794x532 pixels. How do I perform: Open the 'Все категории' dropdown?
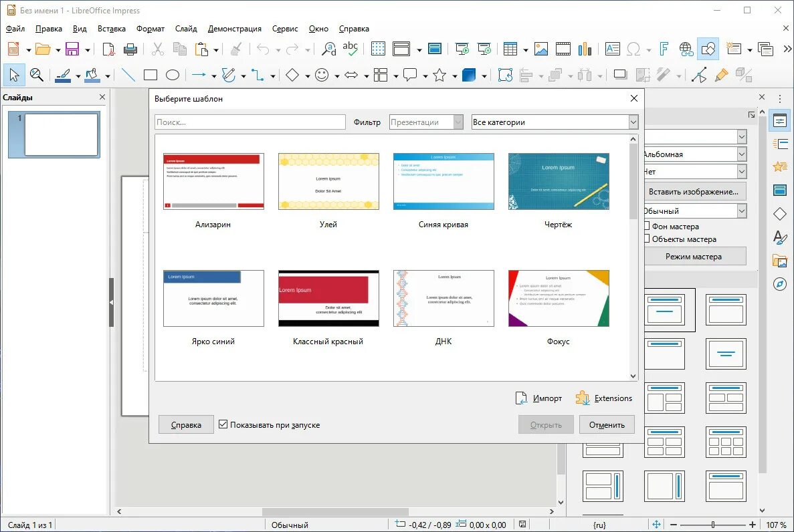point(555,122)
